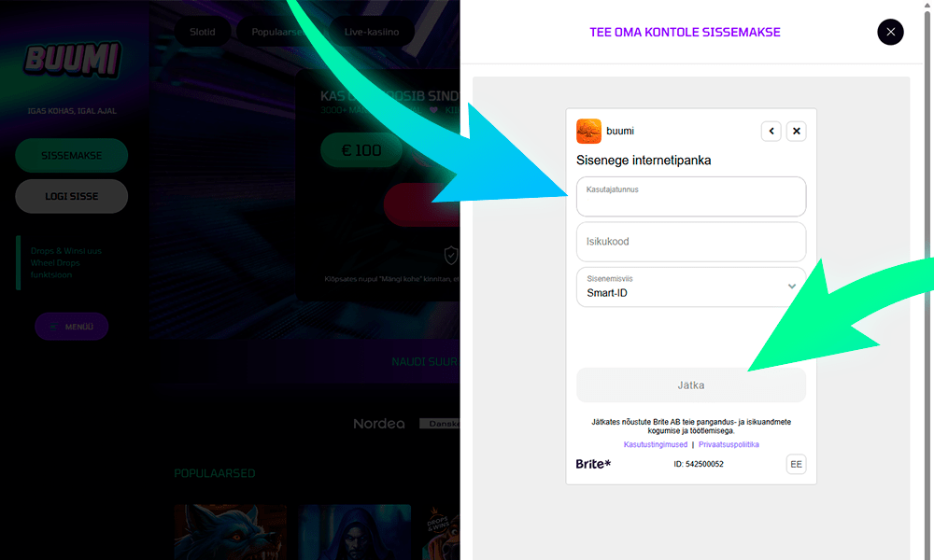934x560 pixels.
Task: Open the EE language selector
Action: [x=796, y=464]
